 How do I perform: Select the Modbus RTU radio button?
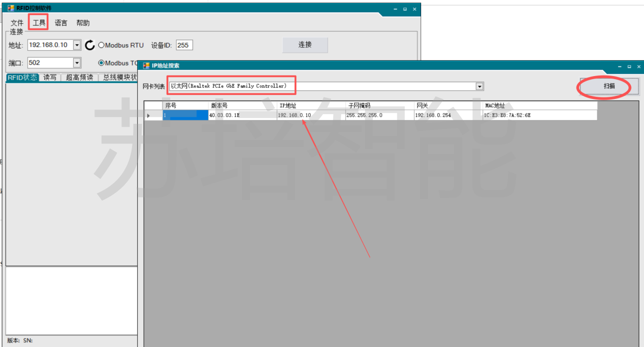[x=102, y=45]
